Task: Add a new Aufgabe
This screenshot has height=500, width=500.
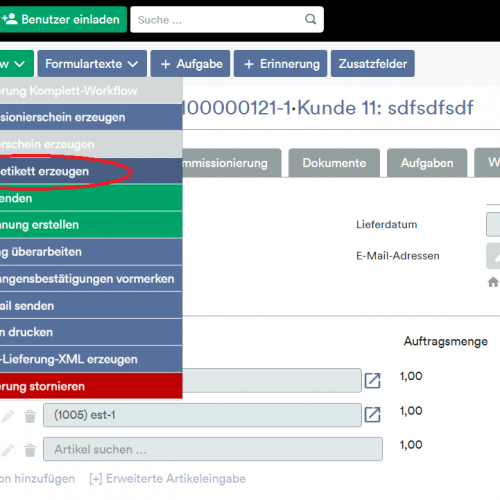Action: point(190,64)
